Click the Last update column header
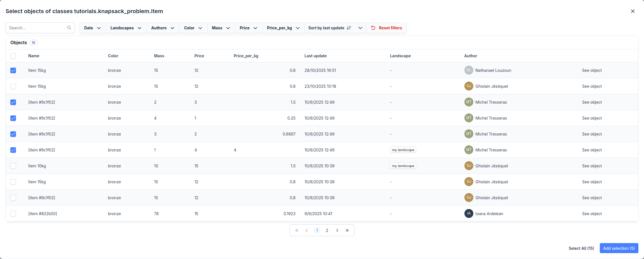Screen dimensions: 644x259 tap(315, 56)
